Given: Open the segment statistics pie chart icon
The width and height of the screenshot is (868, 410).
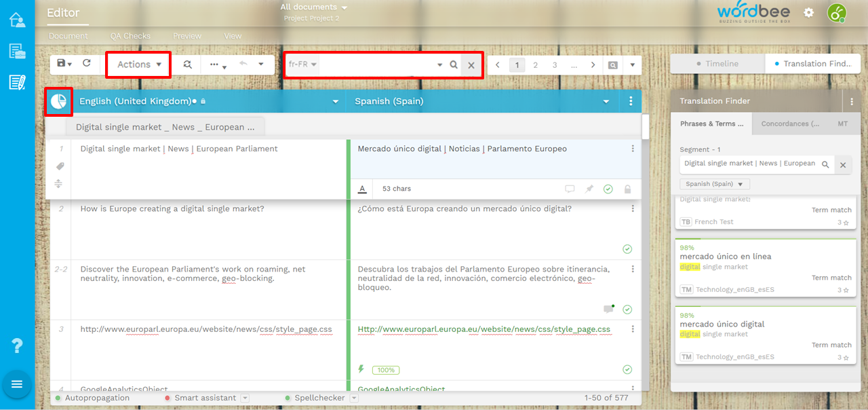Looking at the screenshot, I should point(59,101).
